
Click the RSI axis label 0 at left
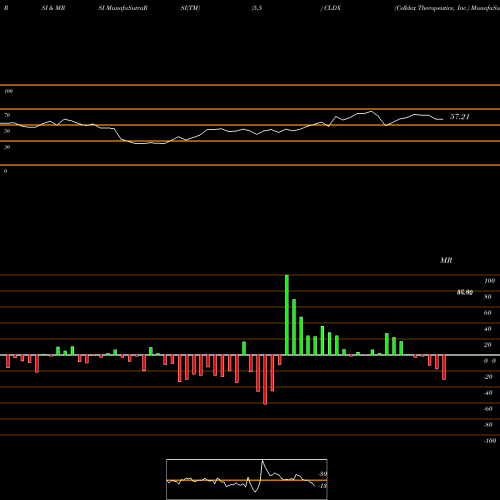(x=5, y=171)
